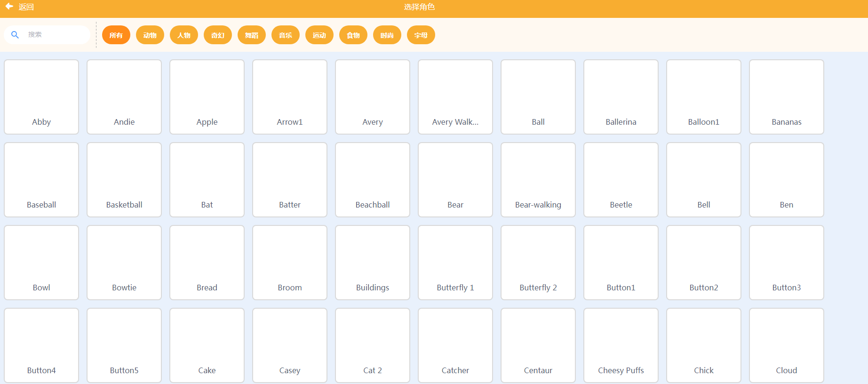Choose the Butterfly 1 sprite

pos(455,263)
